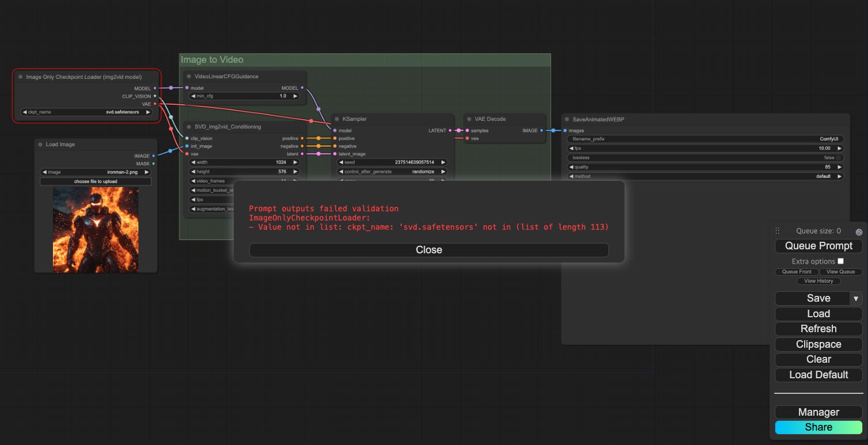
Task: Open the method dropdown set to default
Action: tap(705, 176)
